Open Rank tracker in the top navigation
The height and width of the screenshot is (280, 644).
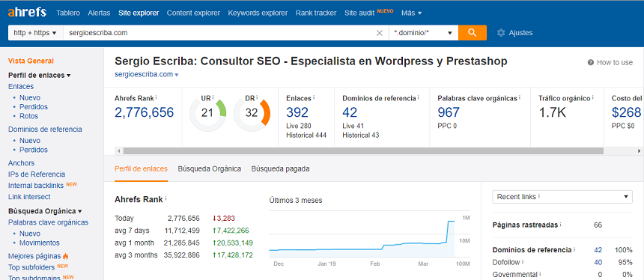point(316,13)
